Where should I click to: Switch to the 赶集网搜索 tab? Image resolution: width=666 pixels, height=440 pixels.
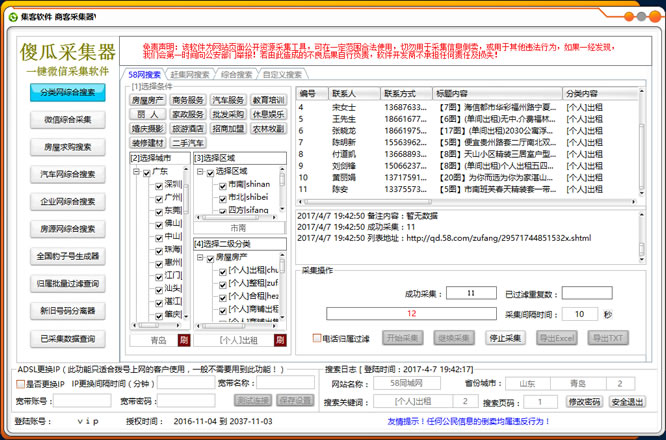tap(190, 74)
